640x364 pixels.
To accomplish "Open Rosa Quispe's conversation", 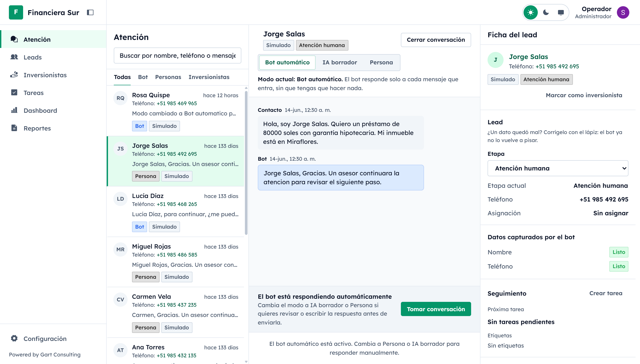I will click(x=175, y=111).
